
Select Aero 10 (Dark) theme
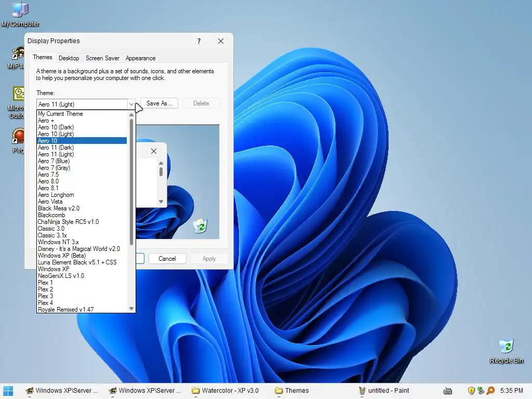point(82,127)
